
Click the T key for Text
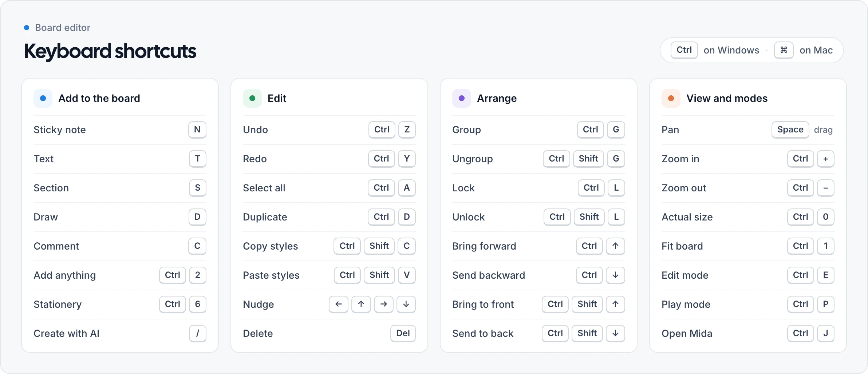point(198,159)
